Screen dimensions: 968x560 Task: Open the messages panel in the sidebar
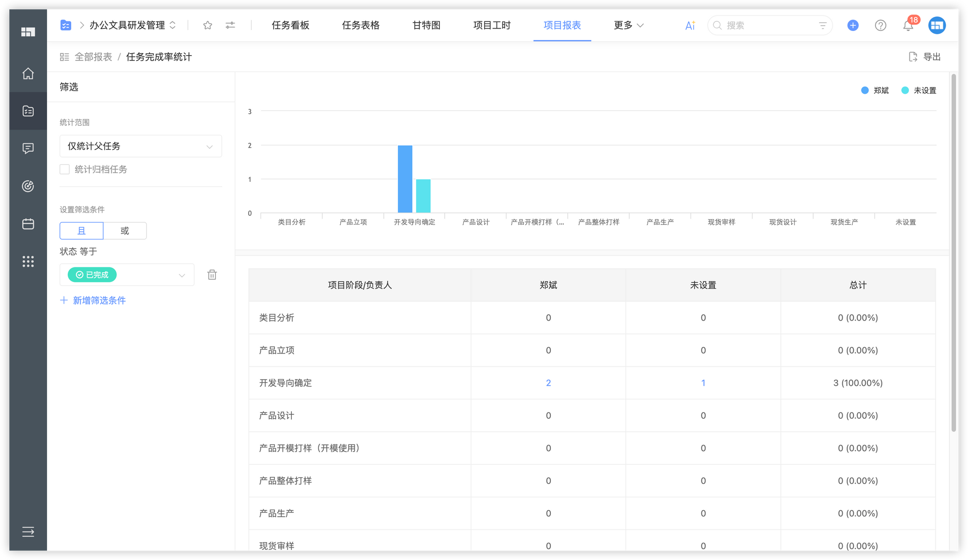pyautogui.click(x=28, y=148)
